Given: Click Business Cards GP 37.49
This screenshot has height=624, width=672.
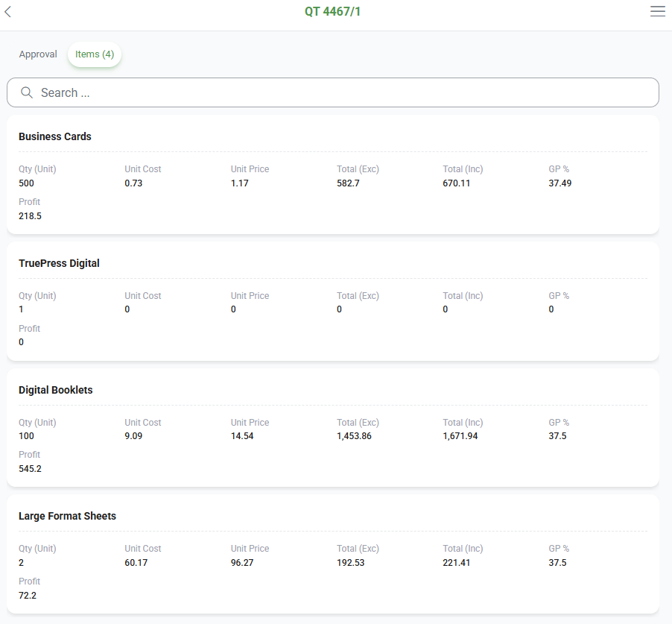Looking at the screenshot, I should [x=560, y=183].
